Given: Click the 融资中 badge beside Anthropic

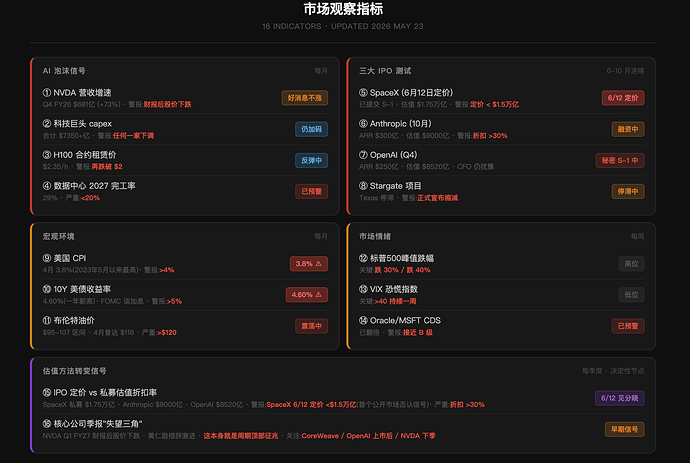Looking at the screenshot, I should point(628,129).
